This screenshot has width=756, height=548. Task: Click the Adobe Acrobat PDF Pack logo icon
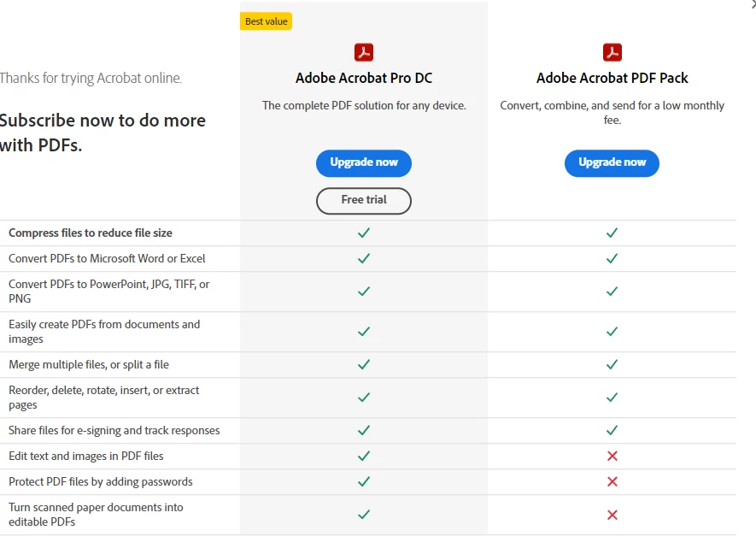pos(612,52)
